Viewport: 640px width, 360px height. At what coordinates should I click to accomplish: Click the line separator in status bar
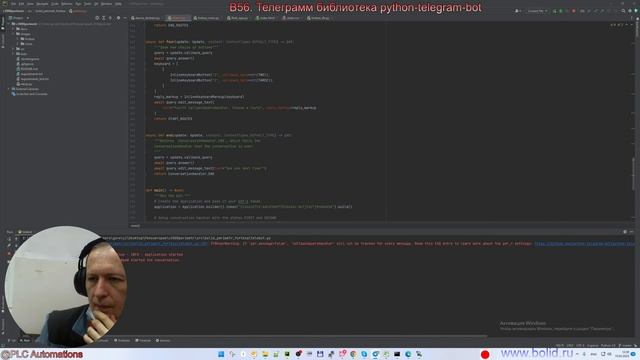click(x=570, y=346)
